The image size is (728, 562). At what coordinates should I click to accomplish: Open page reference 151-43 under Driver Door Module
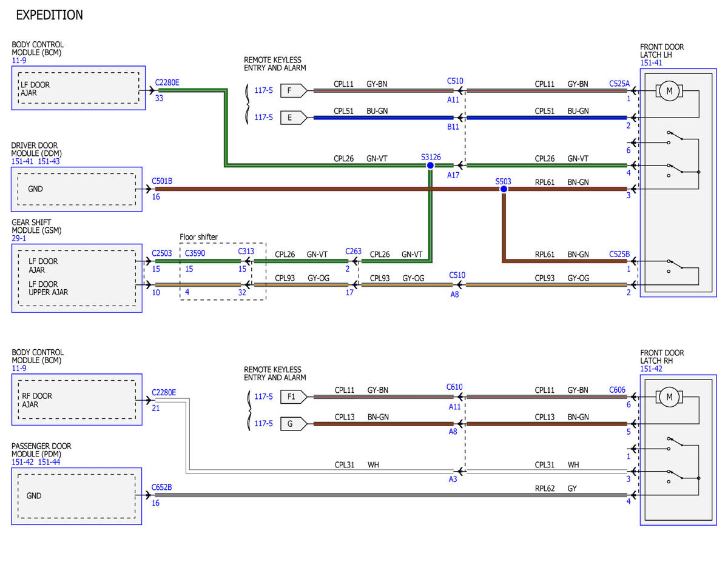[x=50, y=161]
